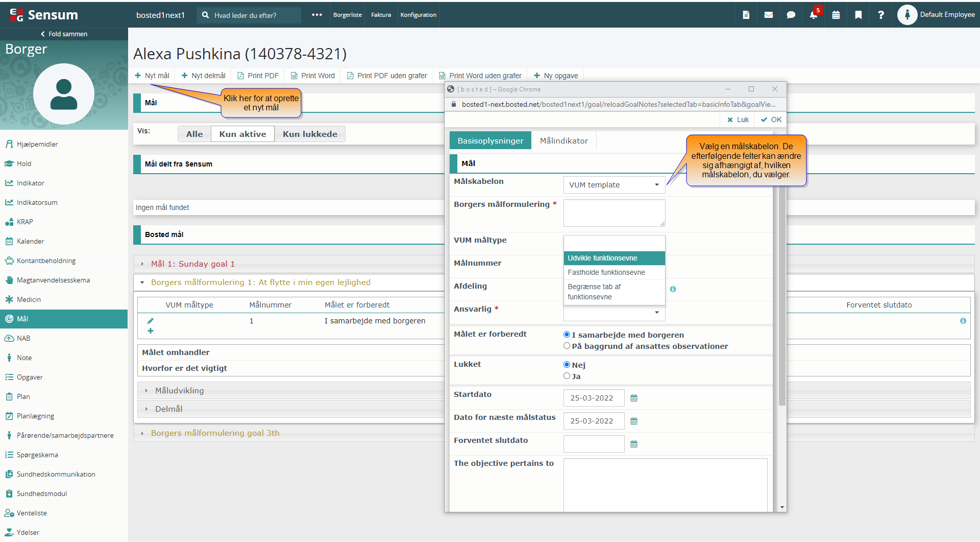Select I samarbejde med borgeren radio
The image size is (980, 542).
[567, 335]
